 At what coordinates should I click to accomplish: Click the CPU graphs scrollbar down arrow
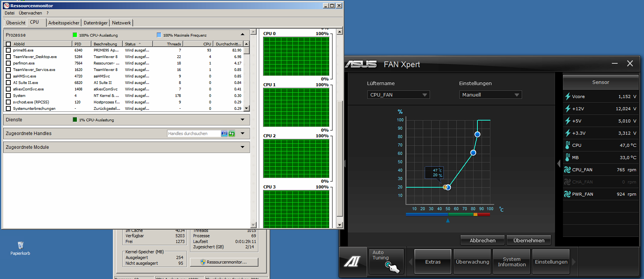coord(340,225)
